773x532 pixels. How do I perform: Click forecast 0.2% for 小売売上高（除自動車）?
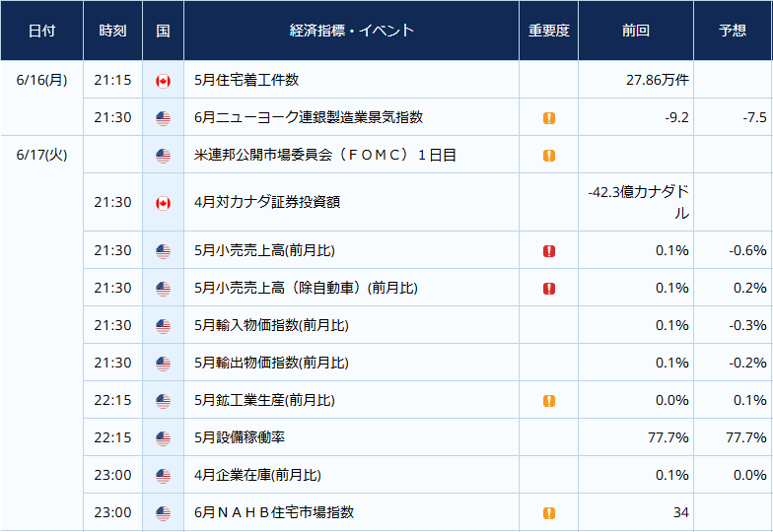(x=749, y=288)
